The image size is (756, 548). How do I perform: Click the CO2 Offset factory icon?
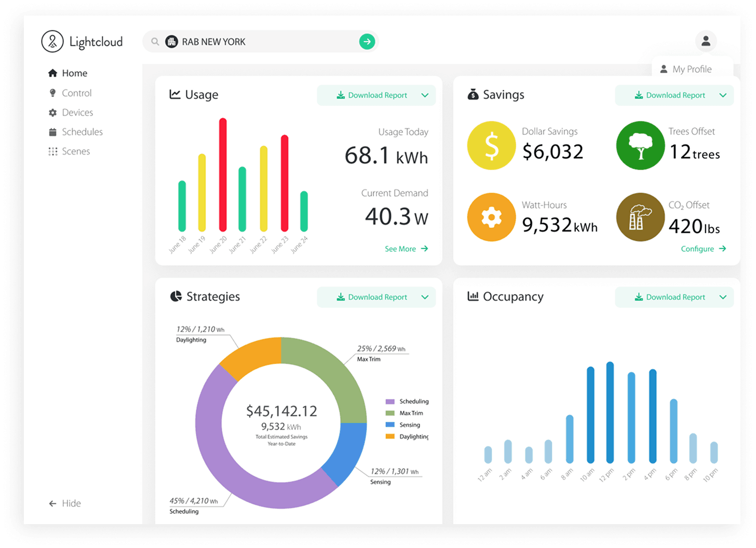click(x=640, y=217)
